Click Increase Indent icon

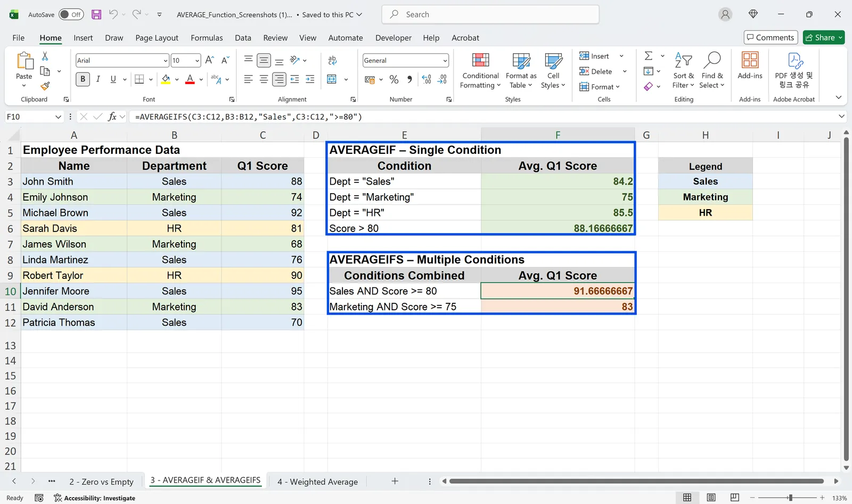click(310, 79)
